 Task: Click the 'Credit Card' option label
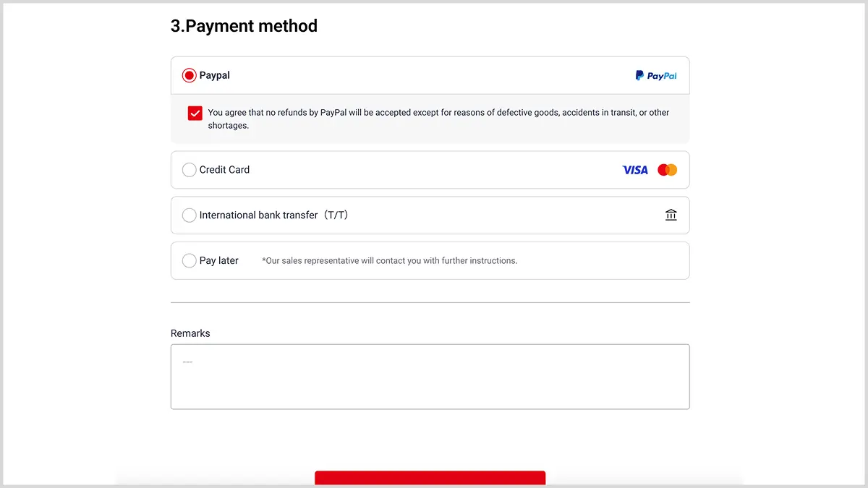click(224, 170)
